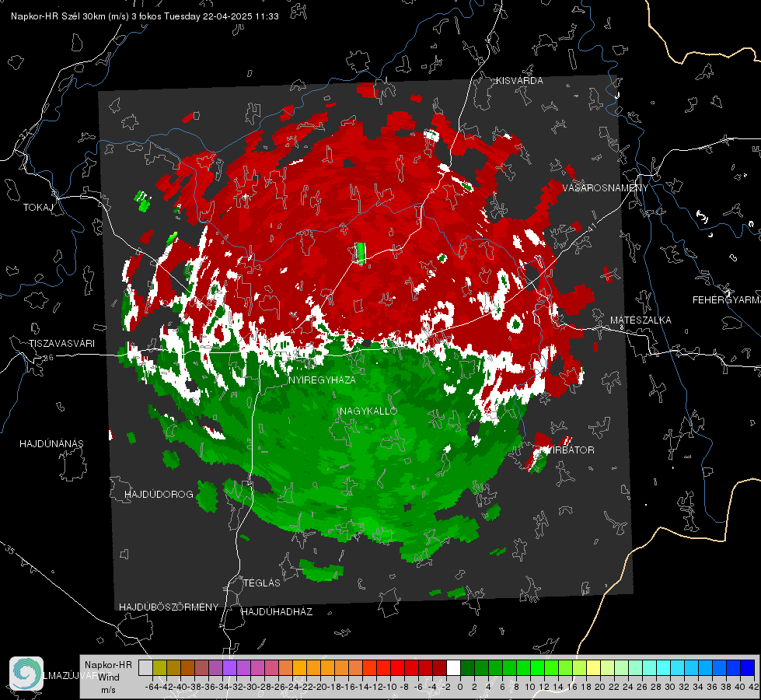The width and height of the screenshot is (761, 700).
Task: Pick the olive legend swatch above -64
Action: pos(159,667)
